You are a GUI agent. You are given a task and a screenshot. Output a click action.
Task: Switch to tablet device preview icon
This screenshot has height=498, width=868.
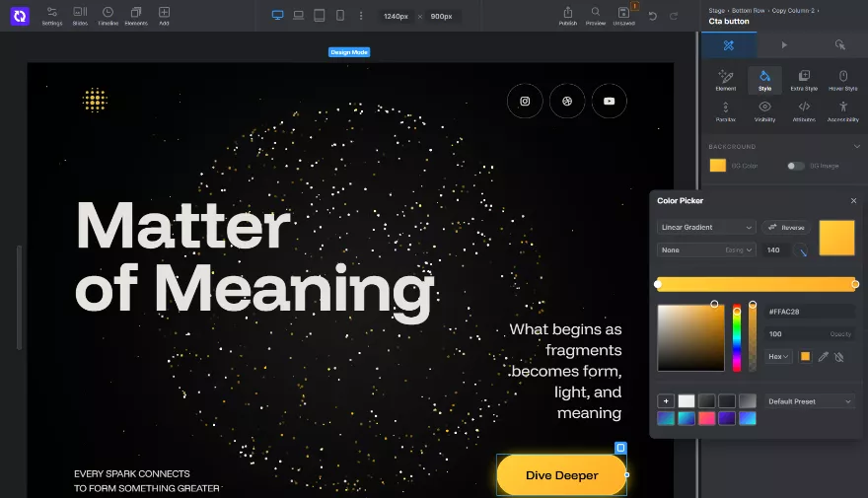(319, 16)
